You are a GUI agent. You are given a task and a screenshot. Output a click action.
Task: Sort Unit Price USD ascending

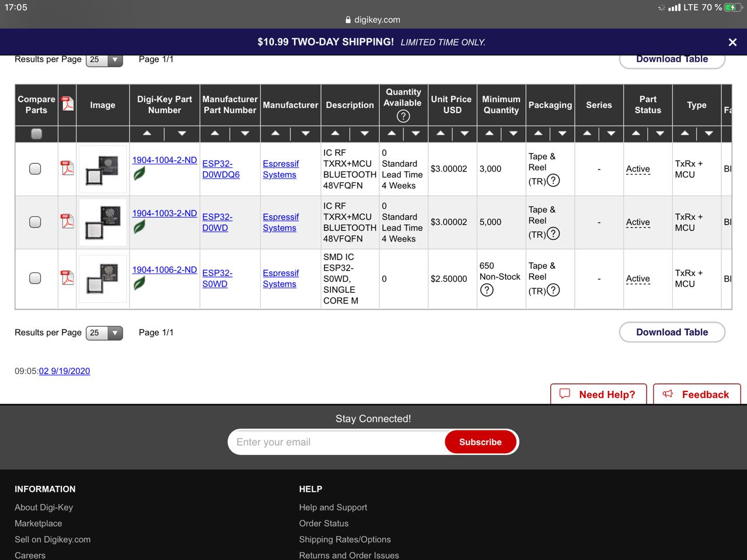point(441,134)
